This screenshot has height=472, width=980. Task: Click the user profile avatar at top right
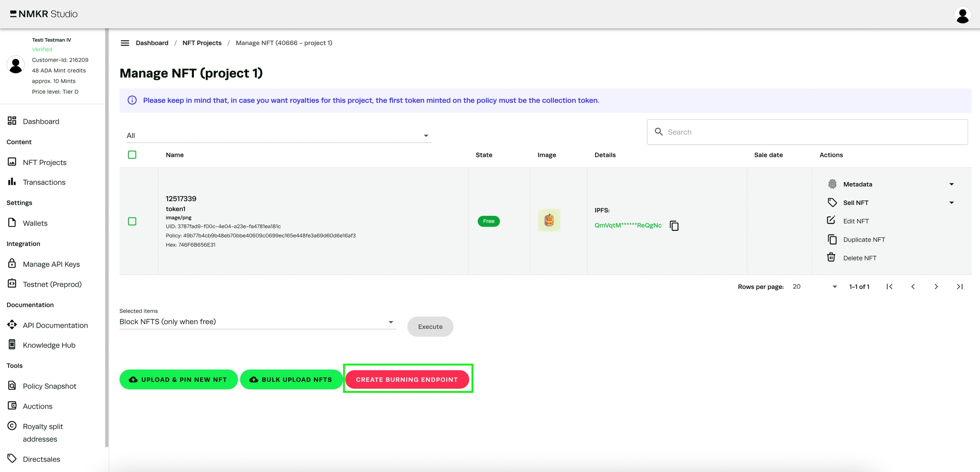(962, 15)
